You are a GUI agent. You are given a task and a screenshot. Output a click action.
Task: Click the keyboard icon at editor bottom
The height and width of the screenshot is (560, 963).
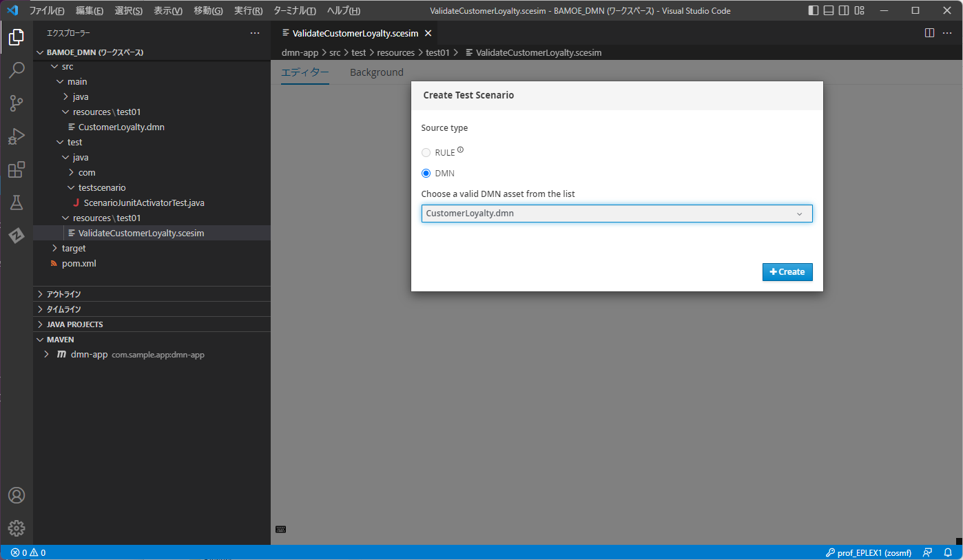click(x=280, y=529)
